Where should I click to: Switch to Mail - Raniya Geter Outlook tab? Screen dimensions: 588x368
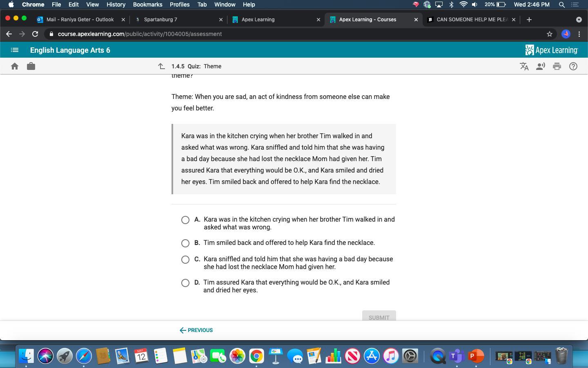[80, 19]
